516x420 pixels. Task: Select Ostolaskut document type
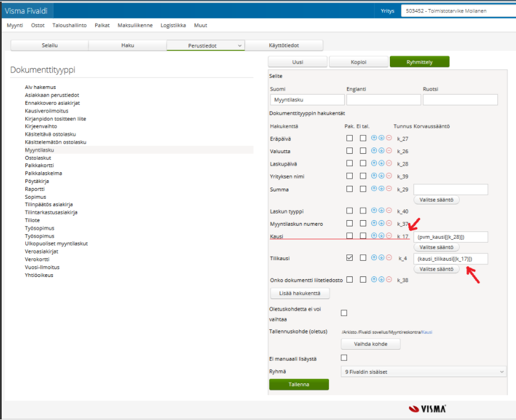tap(38, 158)
